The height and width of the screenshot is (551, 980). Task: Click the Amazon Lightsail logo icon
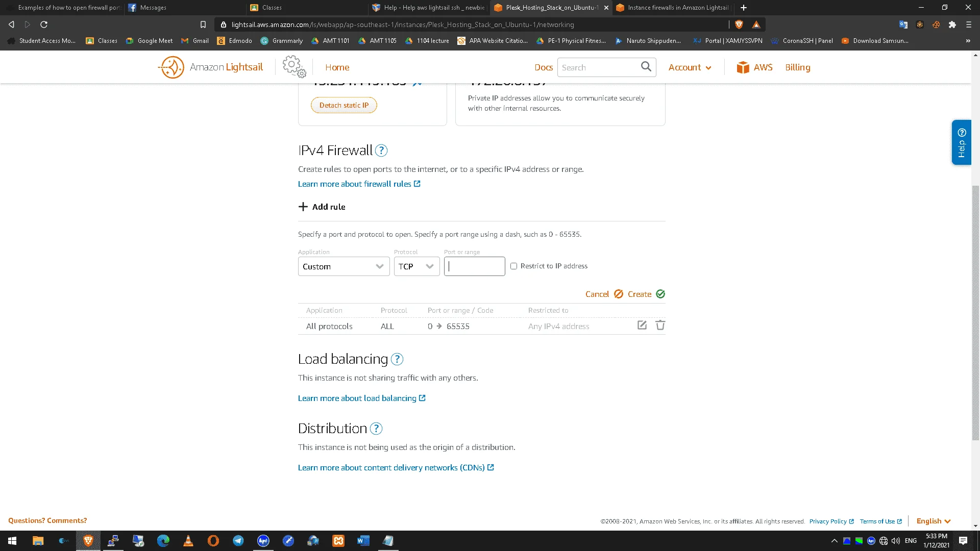click(x=171, y=67)
